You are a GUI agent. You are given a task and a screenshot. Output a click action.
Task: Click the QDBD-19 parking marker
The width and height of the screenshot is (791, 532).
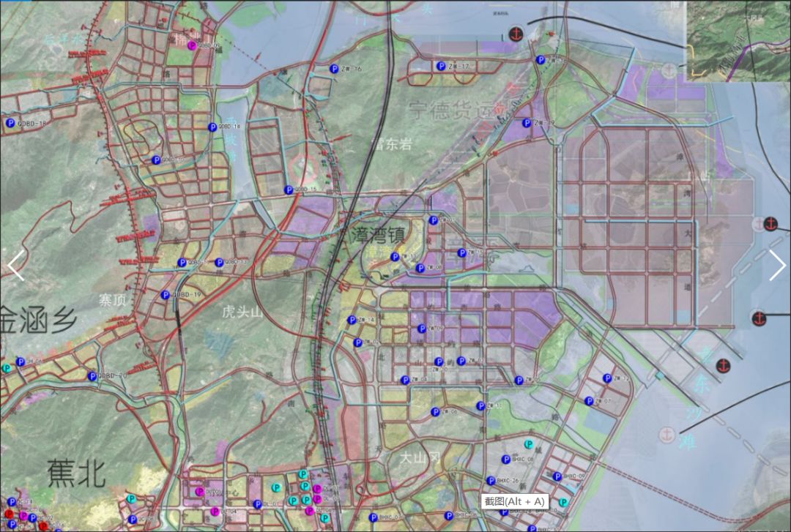(166, 294)
